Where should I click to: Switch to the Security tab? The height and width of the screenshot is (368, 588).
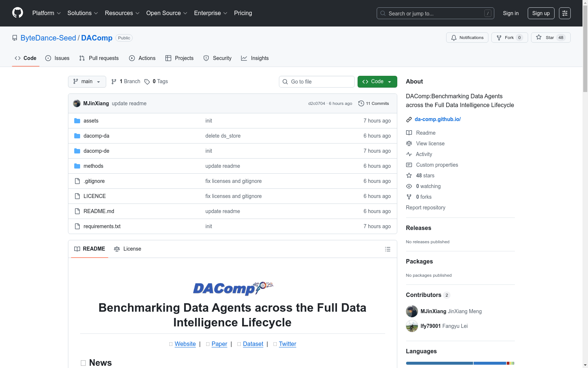[x=218, y=58]
